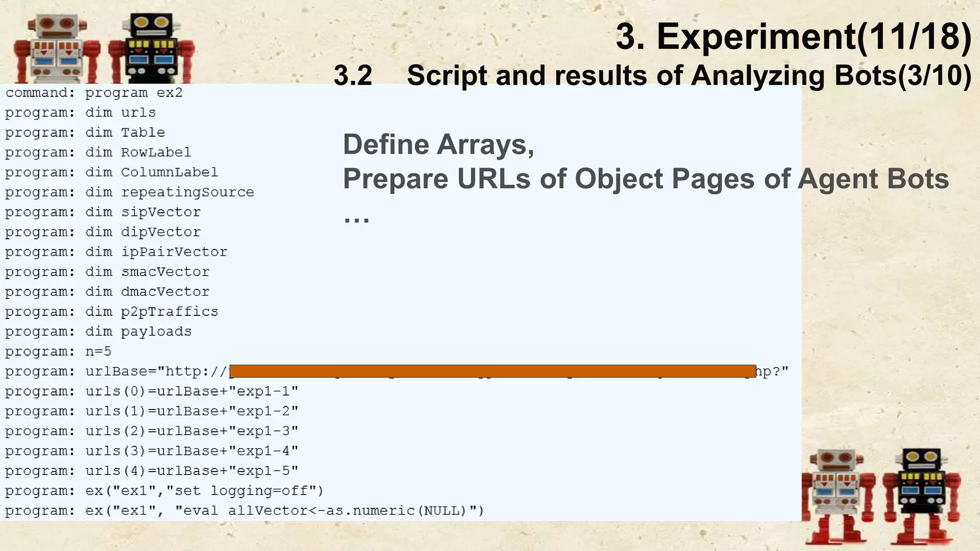Screen dimensions: 980x551
Task: Click "Prepare URLs of Object Pages of Agent Bots"
Action: point(646,179)
